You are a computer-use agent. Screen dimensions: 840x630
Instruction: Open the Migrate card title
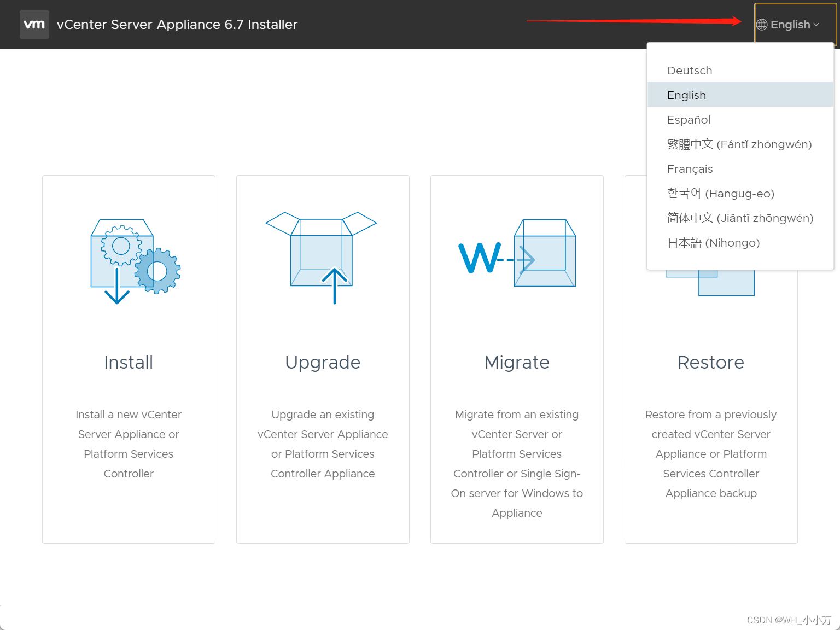tap(517, 363)
